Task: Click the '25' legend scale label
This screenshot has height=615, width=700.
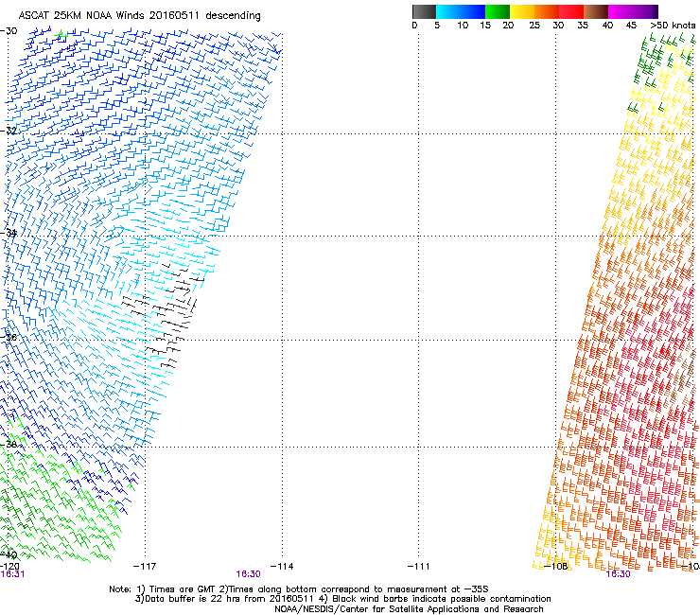Action: pos(534,26)
